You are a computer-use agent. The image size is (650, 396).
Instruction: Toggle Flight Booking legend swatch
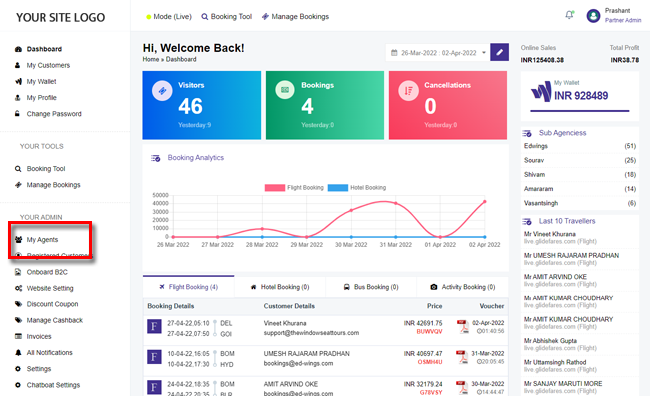click(x=275, y=188)
